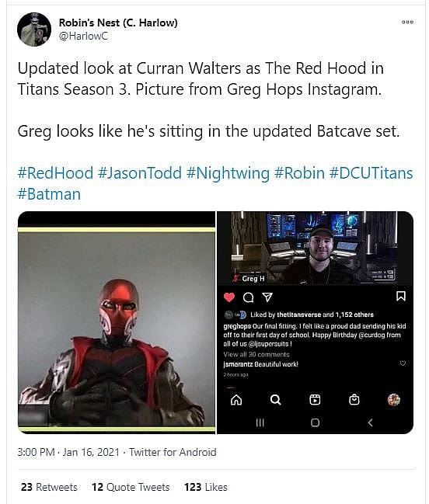
Task: Open the View all 30 comments link
Action: (x=256, y=354)
